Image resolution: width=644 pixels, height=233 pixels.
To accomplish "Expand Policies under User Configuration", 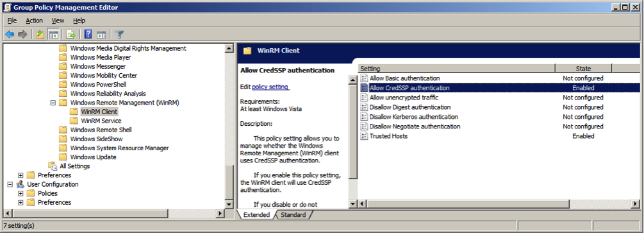I will (21, 193).
